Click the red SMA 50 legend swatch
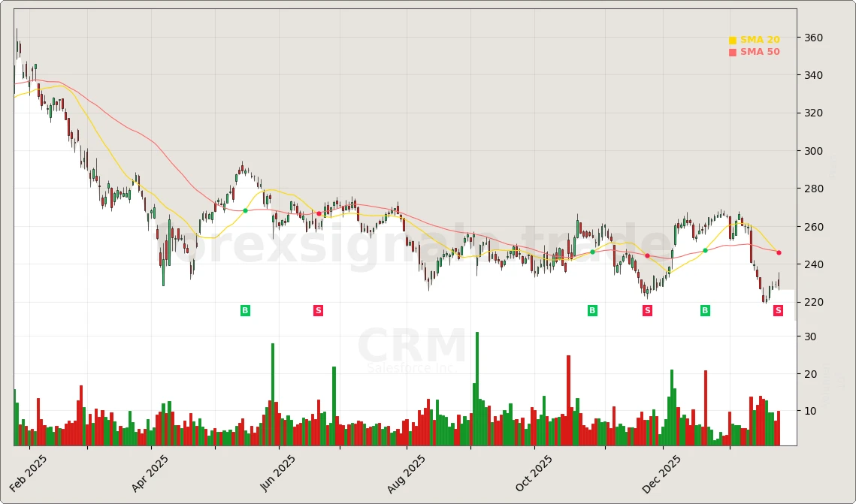Viewport: 856px width, 504px height. (731, 52)
